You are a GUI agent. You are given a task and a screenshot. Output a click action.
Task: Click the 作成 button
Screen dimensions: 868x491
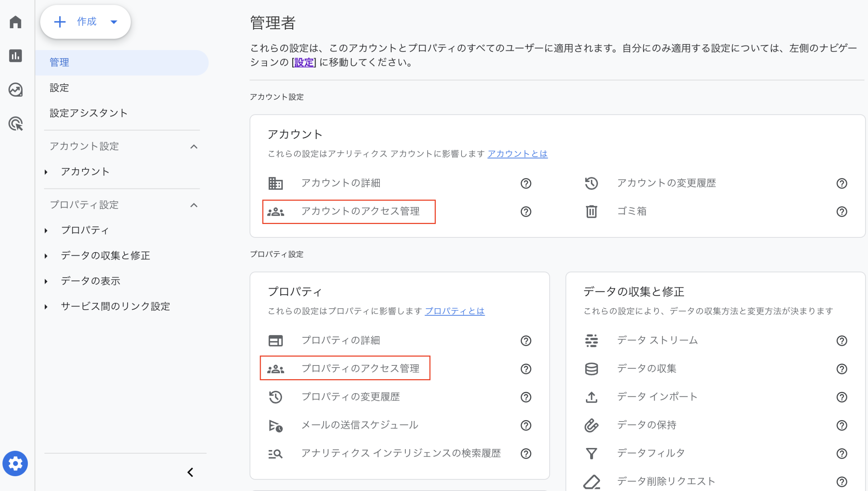(x=85, y=22)
